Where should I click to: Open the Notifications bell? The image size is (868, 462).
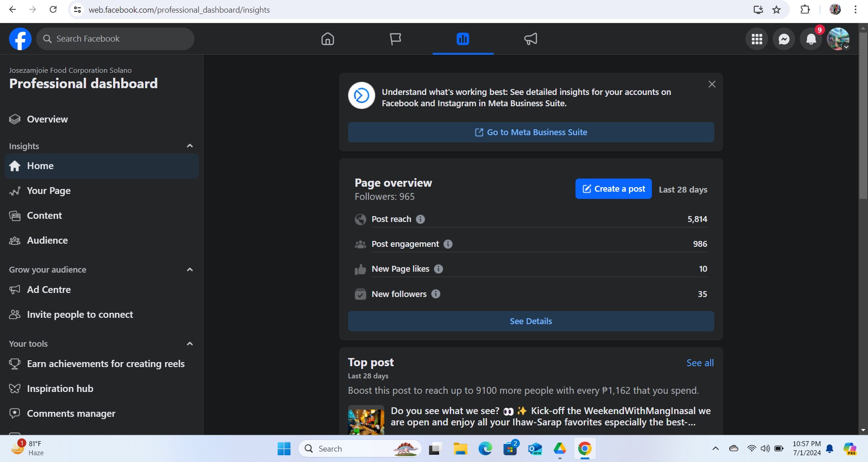click(811, 39)
